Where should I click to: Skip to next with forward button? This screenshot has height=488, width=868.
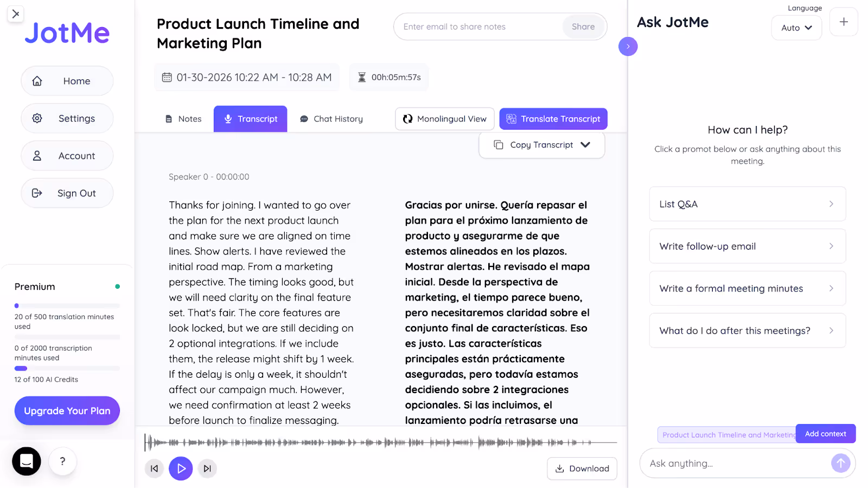pos(207,468)
